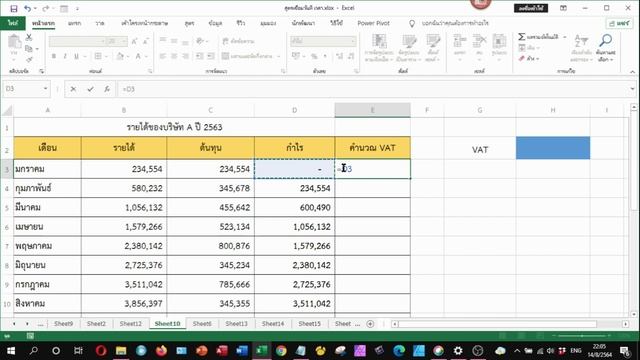Viewport: 640px width, 360px height.
Task: Click the Decrease Indent icon
Action: 200,56
